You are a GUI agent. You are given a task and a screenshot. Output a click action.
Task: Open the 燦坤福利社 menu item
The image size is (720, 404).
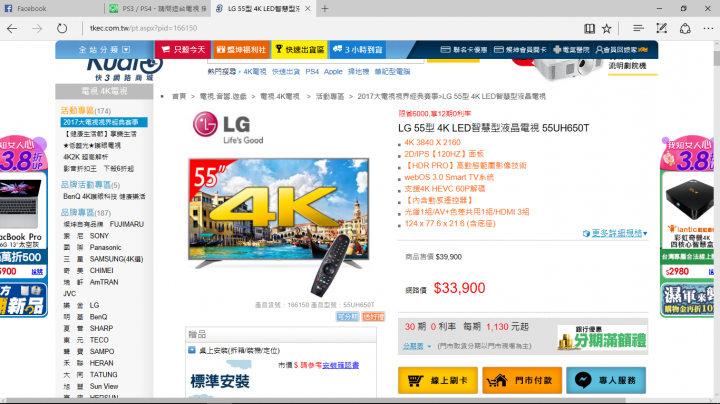[x=241, y=50]
